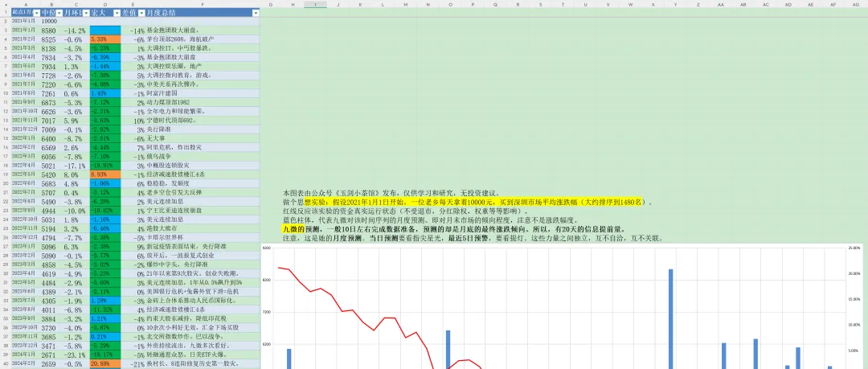Select column Y header
This screenshot has height=369, width=868.
coord(676,5)
